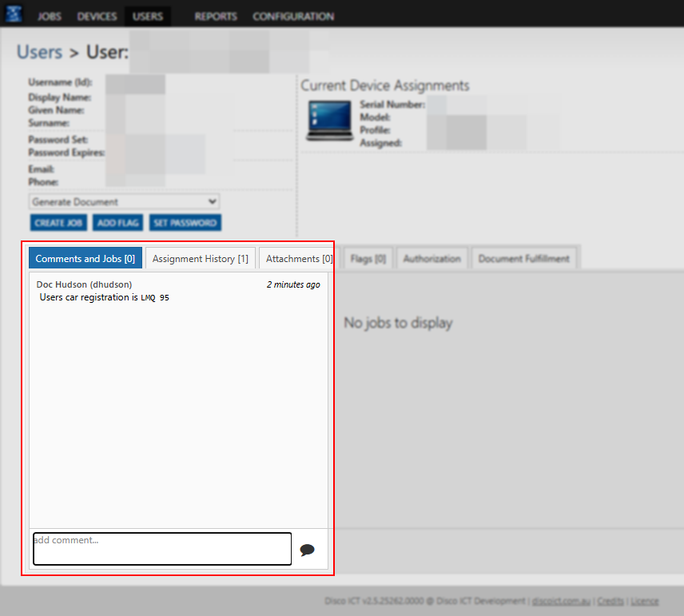Open the assigned laptop device icon
The width and height of the screenshot is (684, 616).
[328, 120]
